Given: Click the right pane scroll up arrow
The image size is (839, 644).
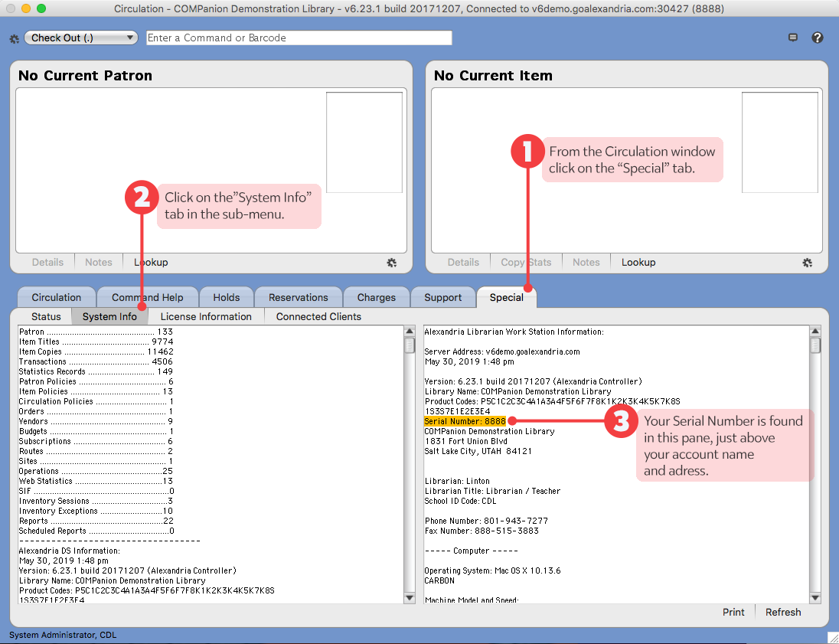Looking at the screenshot, I should pos(815,332).
